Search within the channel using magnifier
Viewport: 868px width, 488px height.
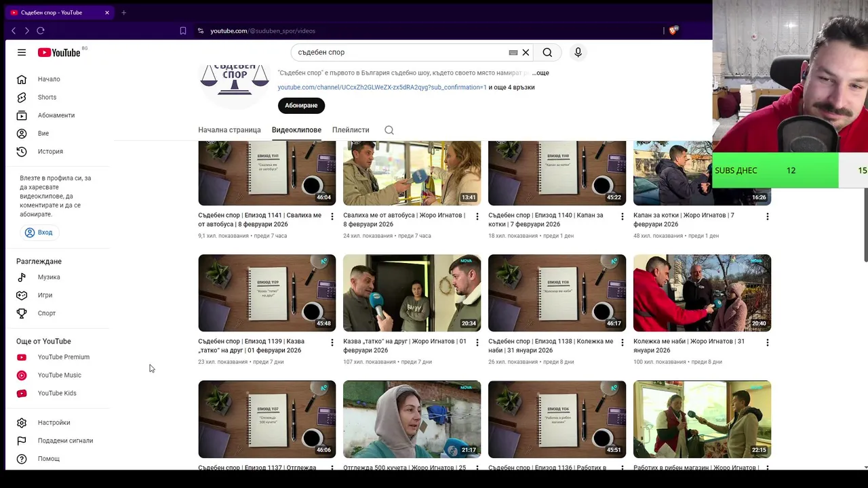[x=389, y=130]
